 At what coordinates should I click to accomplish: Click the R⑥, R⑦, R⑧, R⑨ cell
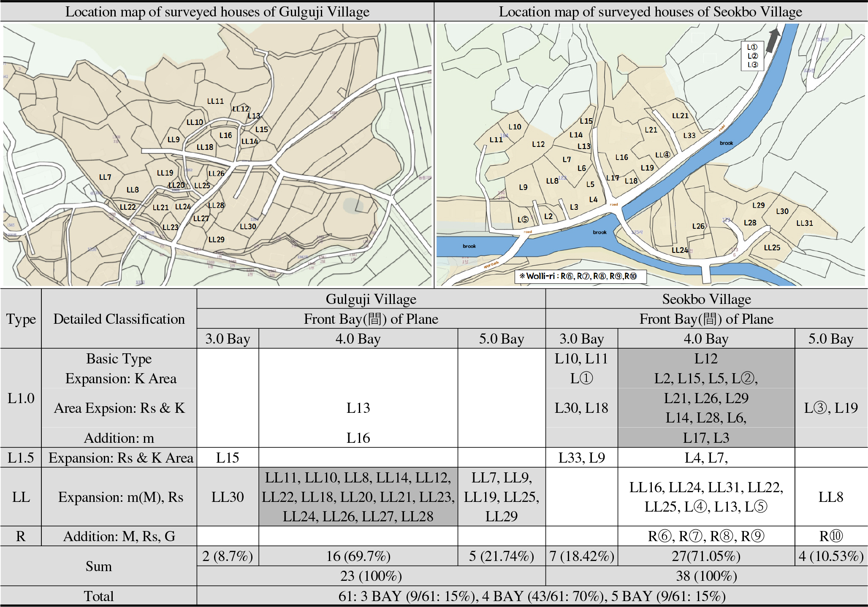[x=706, y=537]
